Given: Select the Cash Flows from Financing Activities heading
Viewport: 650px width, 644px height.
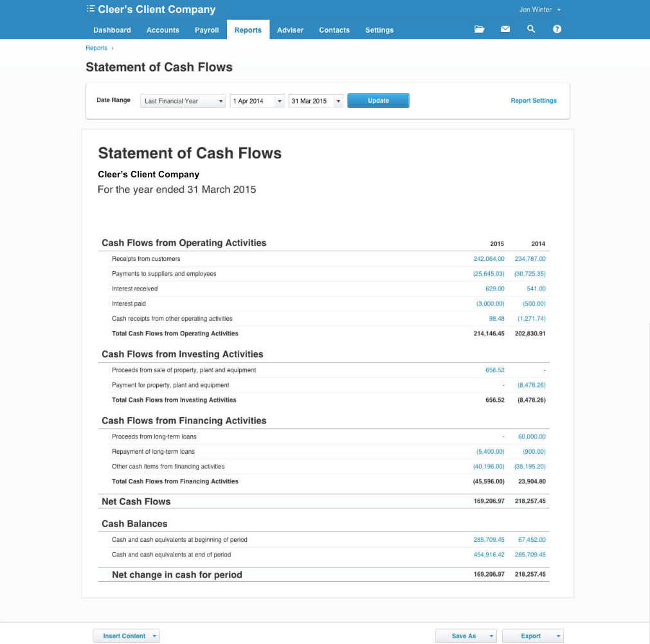Looking at the screenshot, I should (184, 420).
